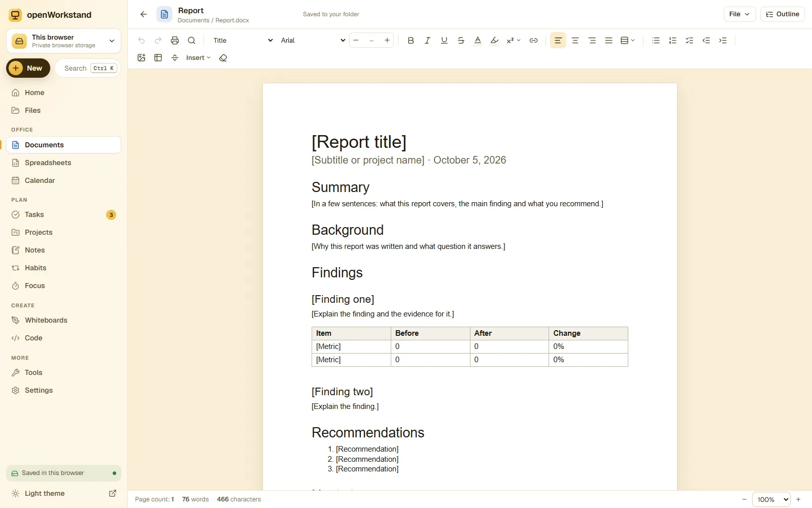Open the 100% zoom dropdown
This screenshot has width=812, height=508.
point(771,499)
